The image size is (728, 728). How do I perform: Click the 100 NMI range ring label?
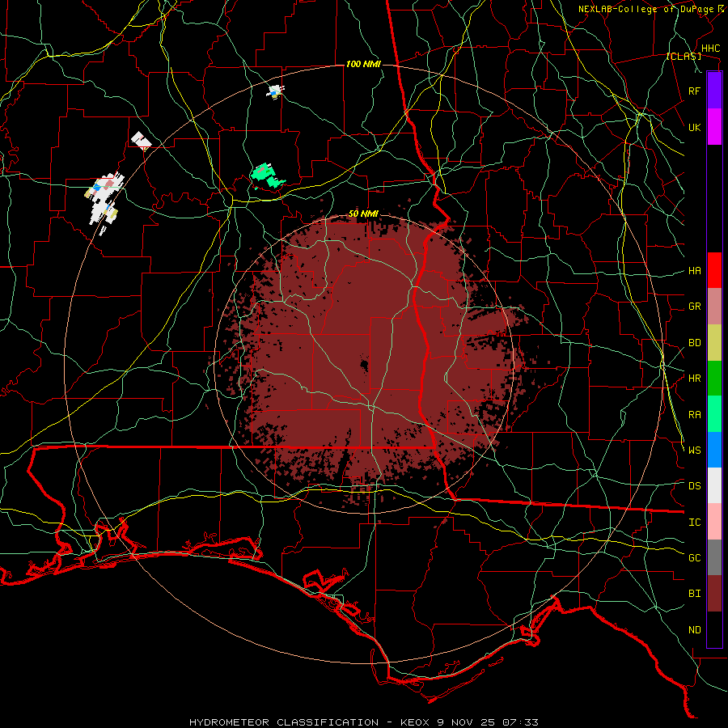(x=363, y=64)
